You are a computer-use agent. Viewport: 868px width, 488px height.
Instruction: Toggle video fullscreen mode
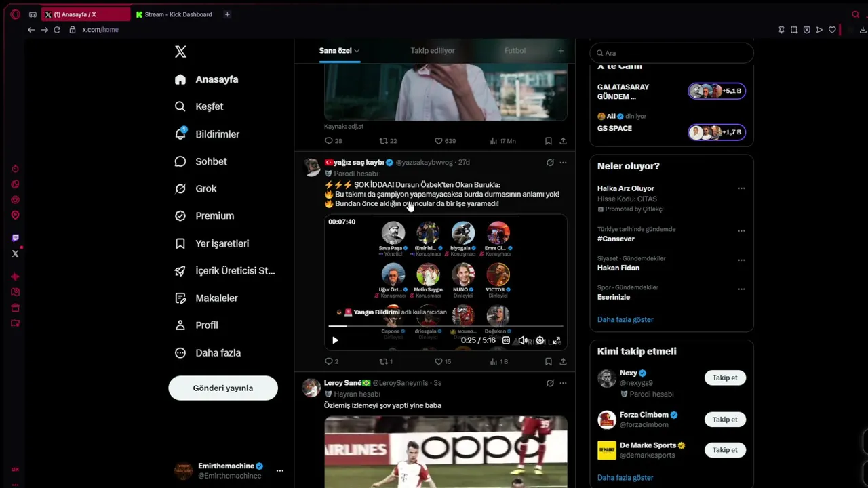(x=557, y=340)
